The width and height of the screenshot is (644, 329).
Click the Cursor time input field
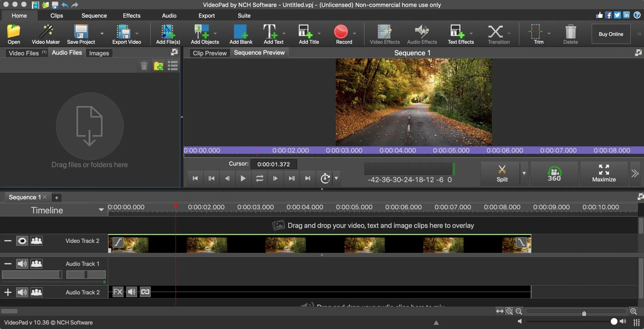(x=273, y=164)
